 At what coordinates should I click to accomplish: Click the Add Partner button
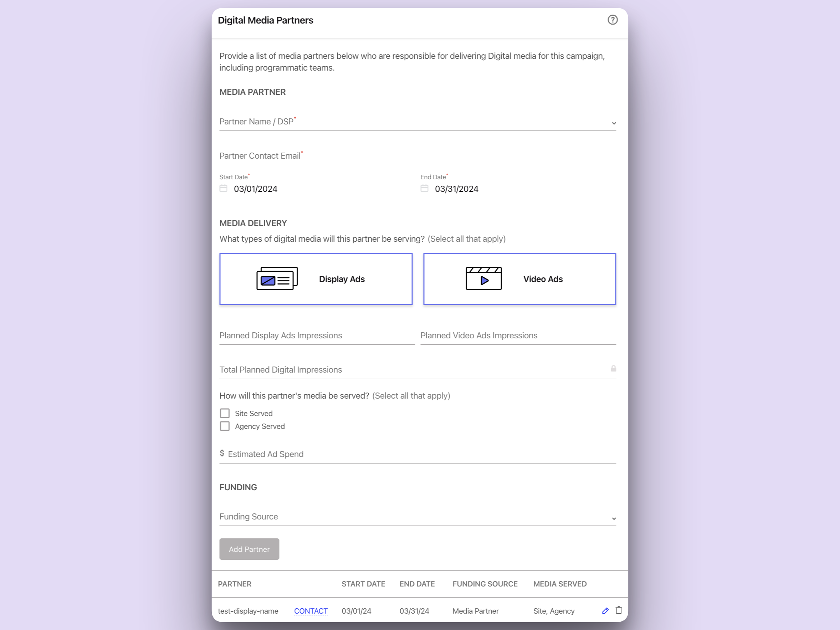tap(249, 549)
